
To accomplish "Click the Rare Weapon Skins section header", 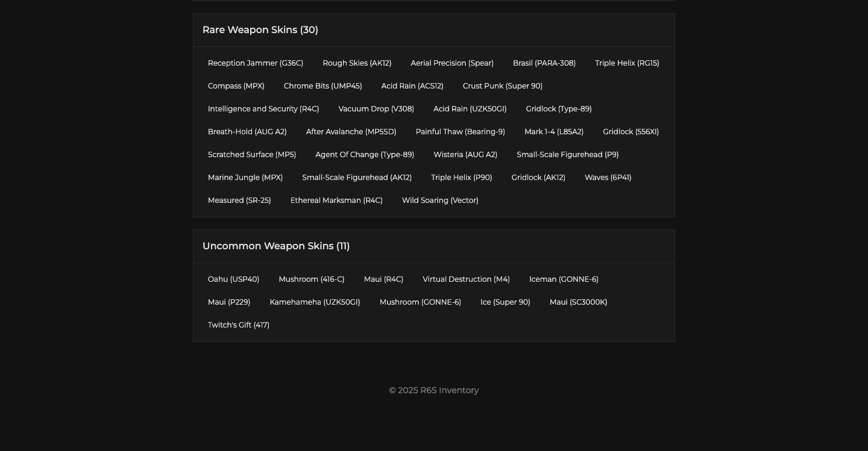I will coord(260,30).
